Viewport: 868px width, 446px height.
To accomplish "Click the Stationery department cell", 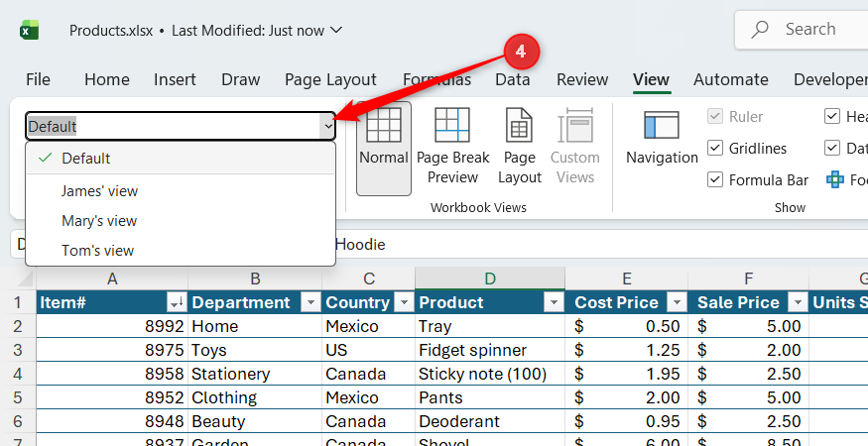I will (255, 374).
